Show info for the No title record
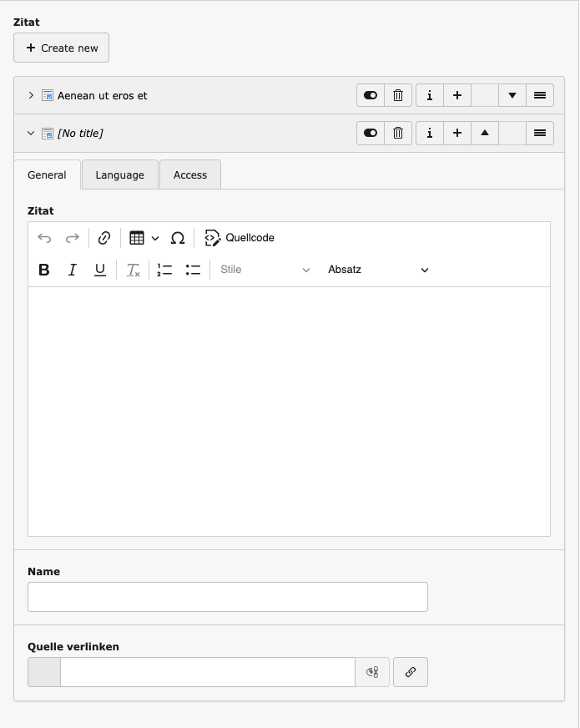The width and height of the screenshot is (580, 728). 429,133
